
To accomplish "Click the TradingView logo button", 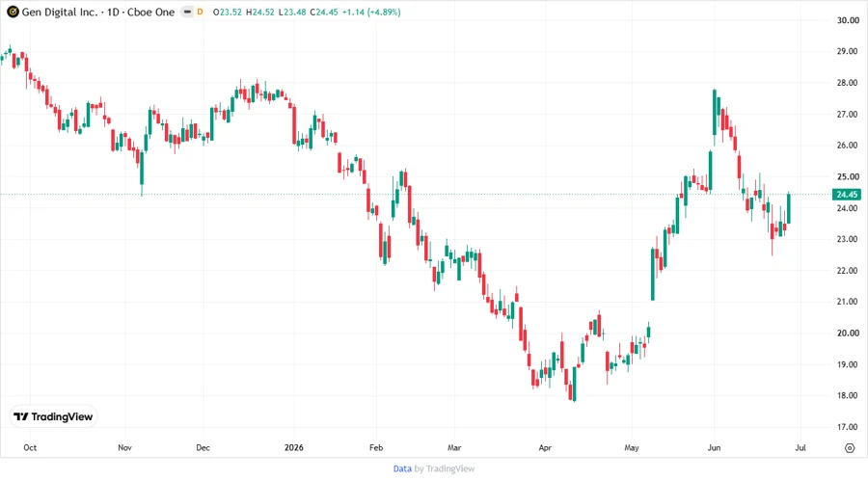I will pos(53,416).
